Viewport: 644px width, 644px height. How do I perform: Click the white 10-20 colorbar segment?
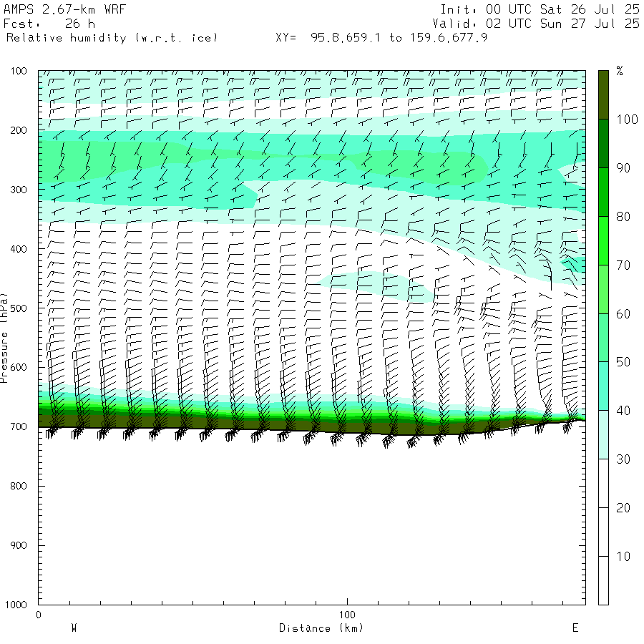(603, 532)
